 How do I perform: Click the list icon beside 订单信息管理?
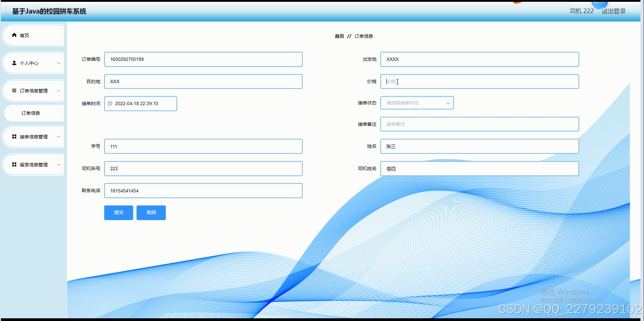tap(14, 91)
